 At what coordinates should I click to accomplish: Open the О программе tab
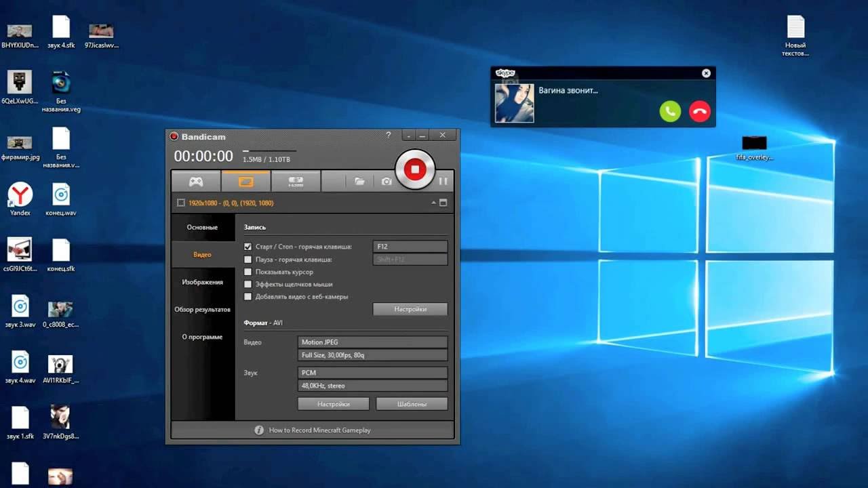tap(202, 337)
